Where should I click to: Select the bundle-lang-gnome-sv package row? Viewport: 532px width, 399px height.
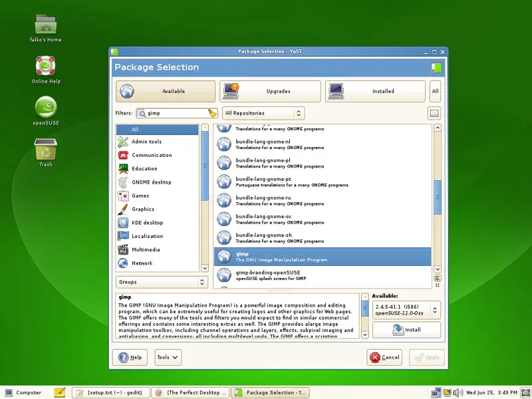(x=323, y=219)
